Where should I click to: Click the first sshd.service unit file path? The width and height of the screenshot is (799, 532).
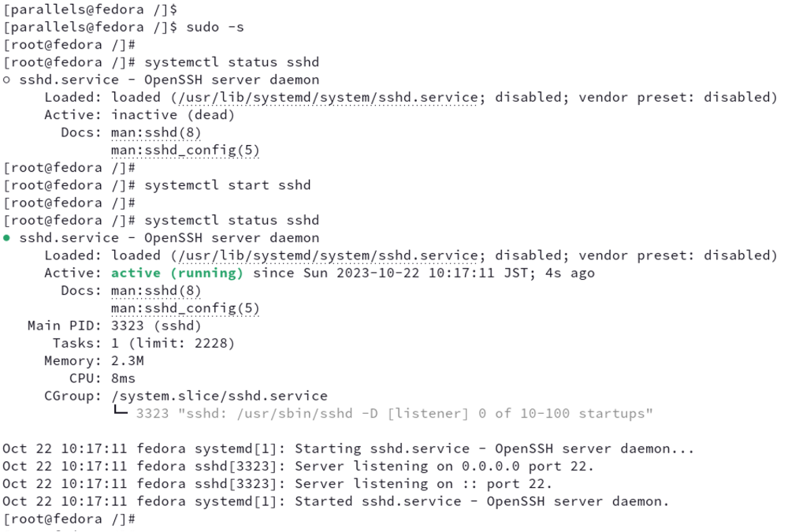pyautogui.click(x=328, y=97)
